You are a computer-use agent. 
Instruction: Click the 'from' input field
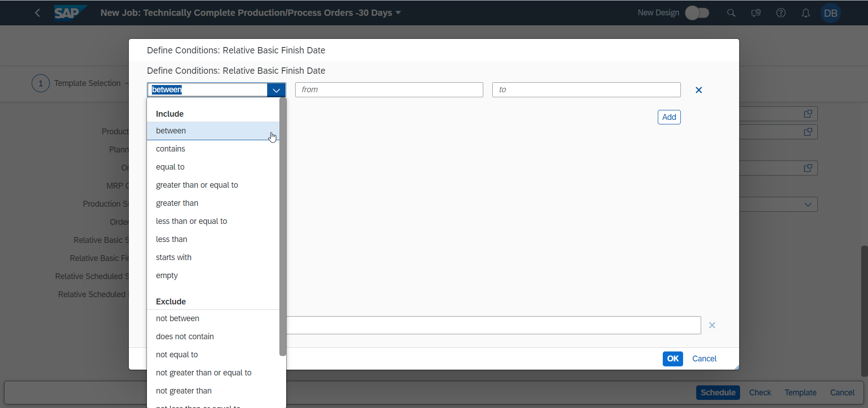coord(389,90)
